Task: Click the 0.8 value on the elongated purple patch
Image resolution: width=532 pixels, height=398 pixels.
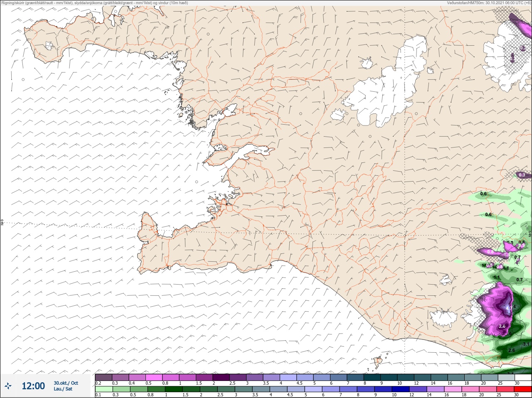Action: click(x=490, y=252)
